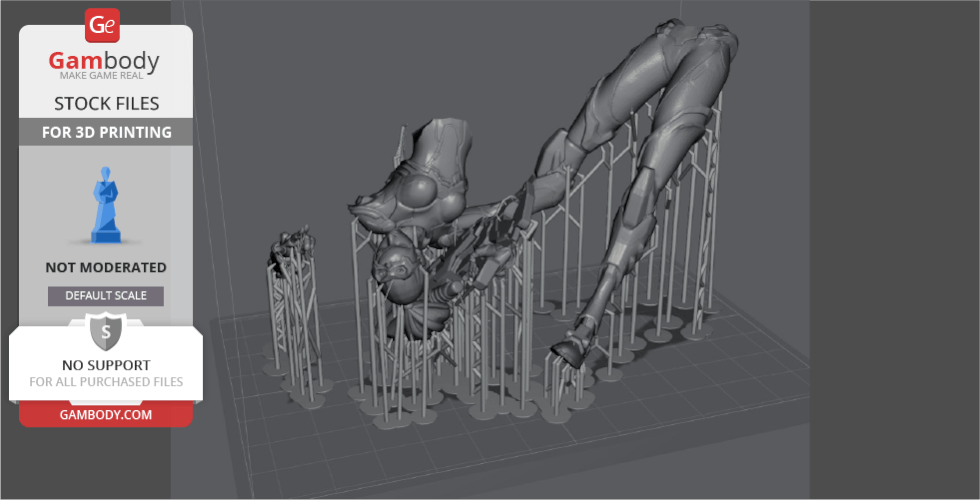This screenshot has width=980, height=500.
Task: Click the DEFAULT SCALE badge
Action: [105, 296]
